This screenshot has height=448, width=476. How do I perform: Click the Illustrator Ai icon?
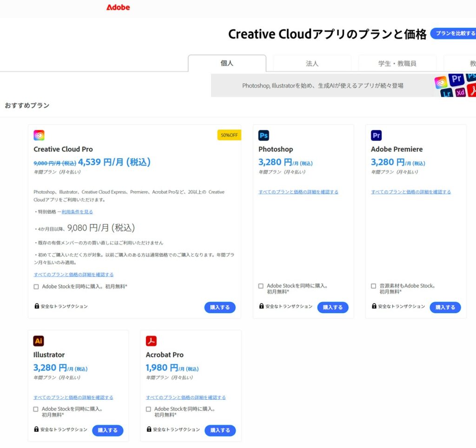click(x=39, y=341)
